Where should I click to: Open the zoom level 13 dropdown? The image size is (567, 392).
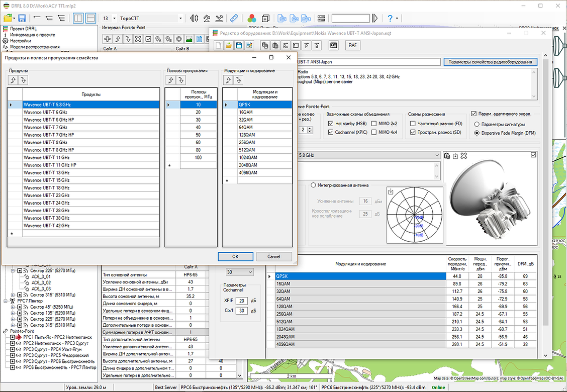(x=114, y=18)
